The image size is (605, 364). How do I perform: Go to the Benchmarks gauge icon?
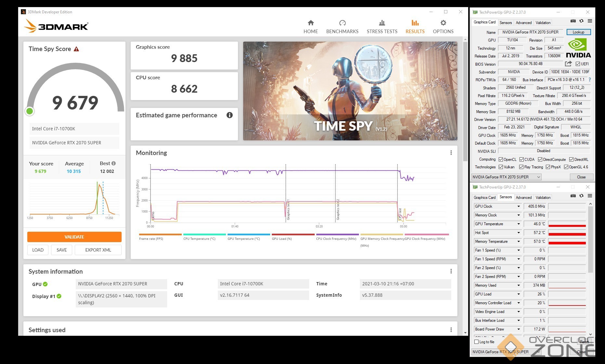click(x=342, y=23)
